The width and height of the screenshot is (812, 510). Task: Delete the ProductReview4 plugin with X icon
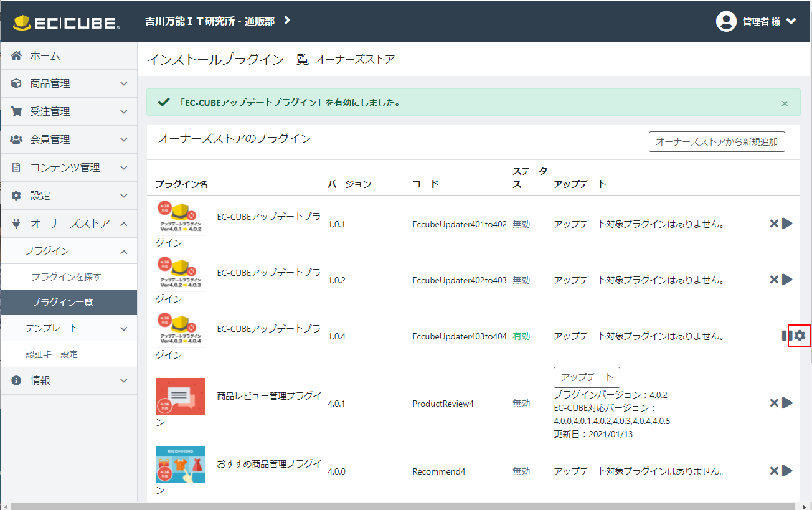tap(774, 403)
